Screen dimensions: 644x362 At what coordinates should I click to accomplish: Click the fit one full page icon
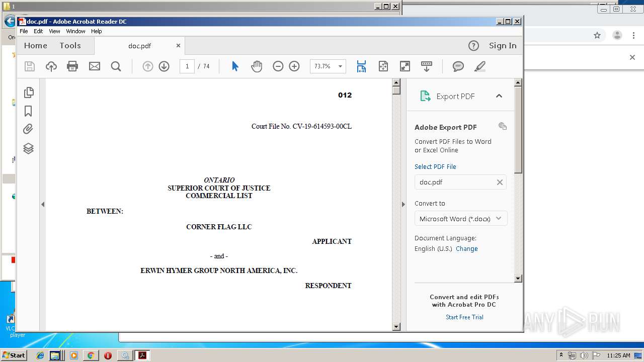(x=383, y=66)
